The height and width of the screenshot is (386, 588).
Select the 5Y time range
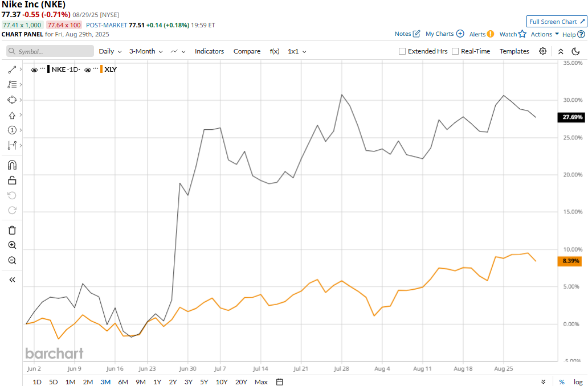pyautogui.click(x=204, y=382)
